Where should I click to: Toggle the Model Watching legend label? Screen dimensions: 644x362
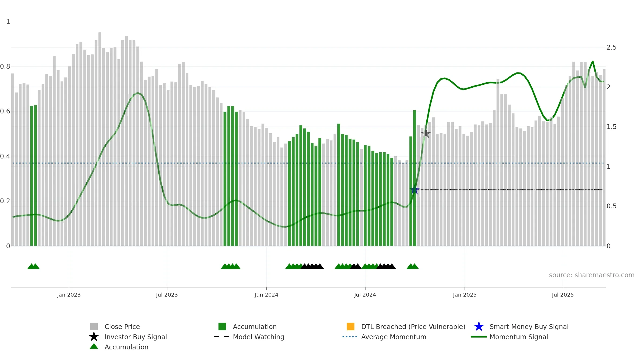[258, 337]
